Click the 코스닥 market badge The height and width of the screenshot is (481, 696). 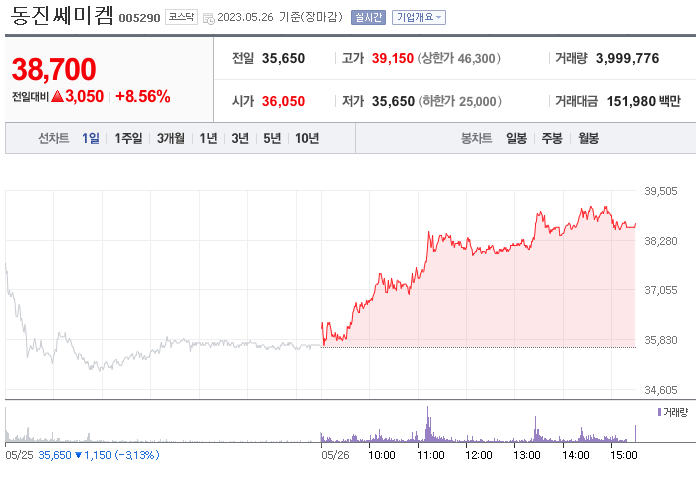tap(181, 17)
